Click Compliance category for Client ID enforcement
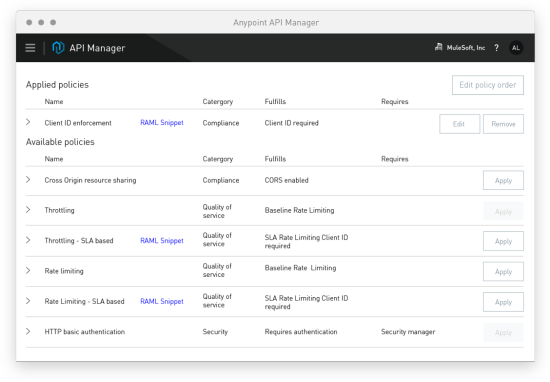This screenshot has height=382, width=550. tap(221, 123)
